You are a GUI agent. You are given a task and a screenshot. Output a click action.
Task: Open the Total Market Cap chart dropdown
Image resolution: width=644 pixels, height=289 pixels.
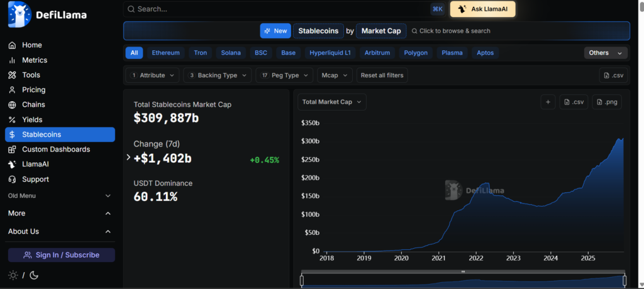click(331, 102)
